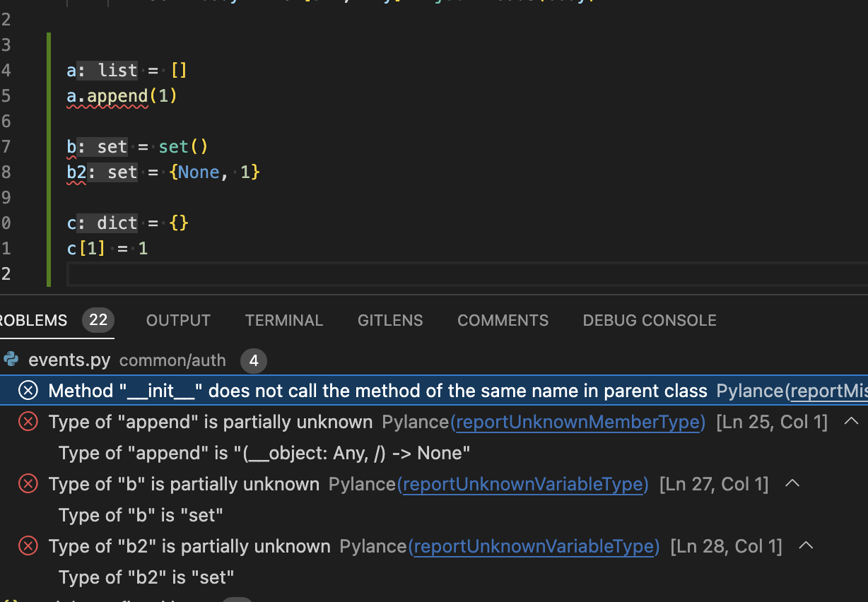Screen dimensions: 868x602
Task: Click the red error icon on the b2 problem
Action: tap(28, 545)
